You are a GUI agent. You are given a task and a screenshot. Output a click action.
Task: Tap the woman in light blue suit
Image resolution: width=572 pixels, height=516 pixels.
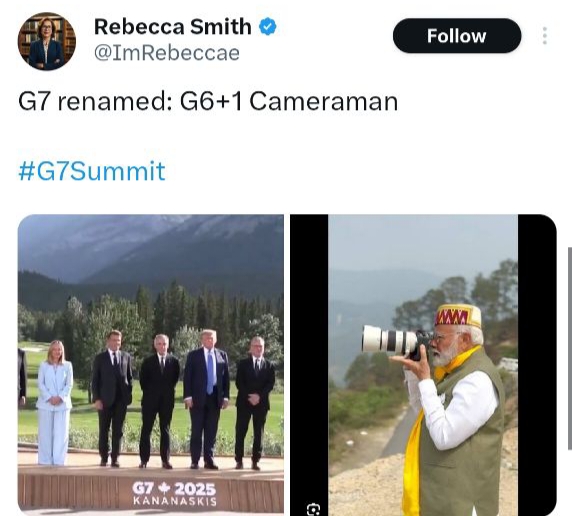55,403
